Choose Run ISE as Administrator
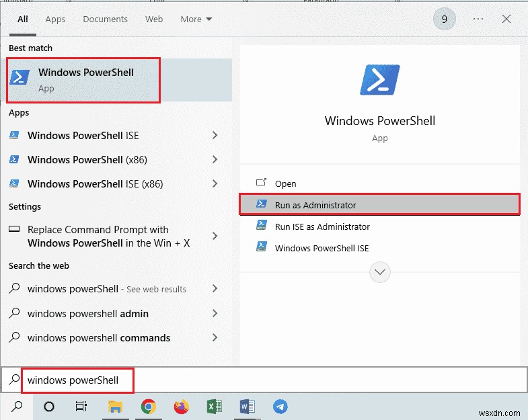This screenshot has height=420, width=528. pos(380,226)
